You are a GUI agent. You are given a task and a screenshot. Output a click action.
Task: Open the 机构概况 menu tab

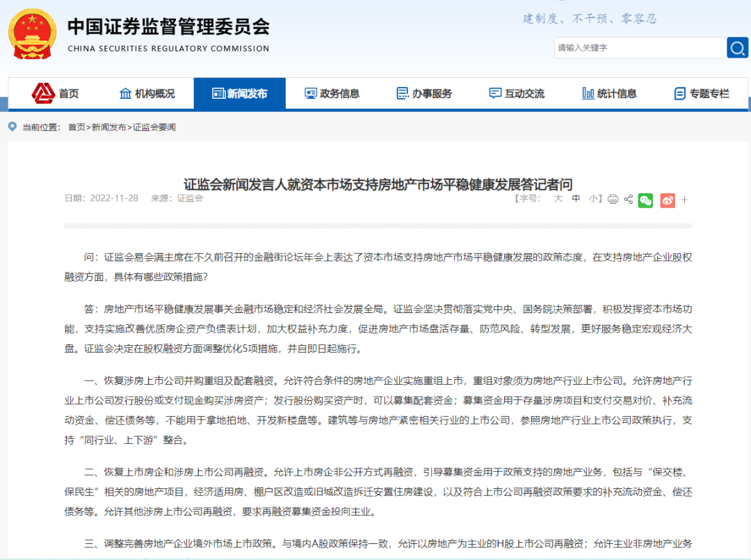[147, 93]
